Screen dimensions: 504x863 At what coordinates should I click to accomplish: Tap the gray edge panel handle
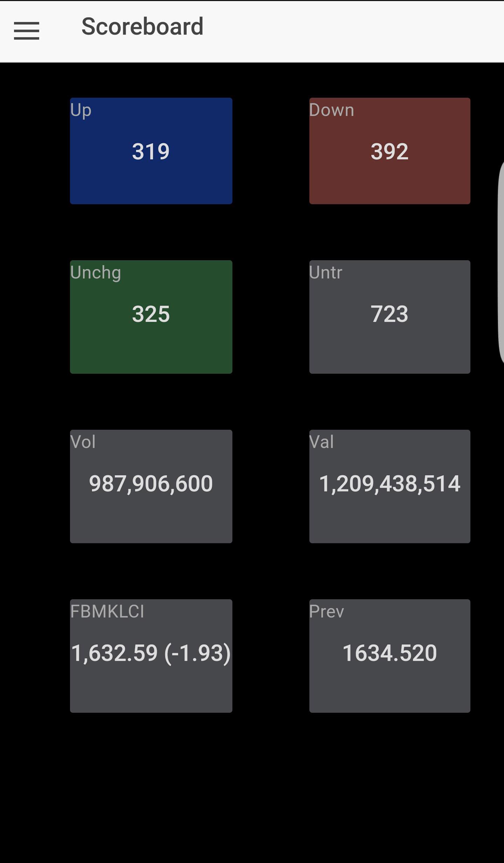click(x=501, y=264)
